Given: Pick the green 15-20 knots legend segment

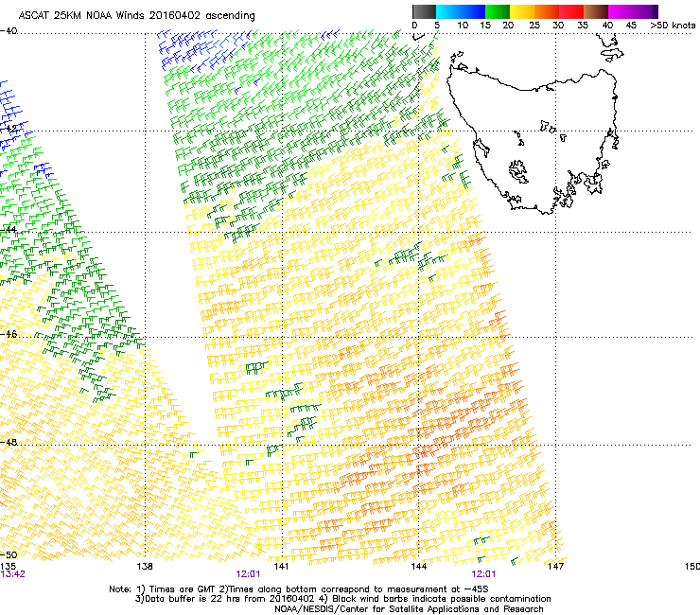Looking at the screenshot, I should [498, 11].
